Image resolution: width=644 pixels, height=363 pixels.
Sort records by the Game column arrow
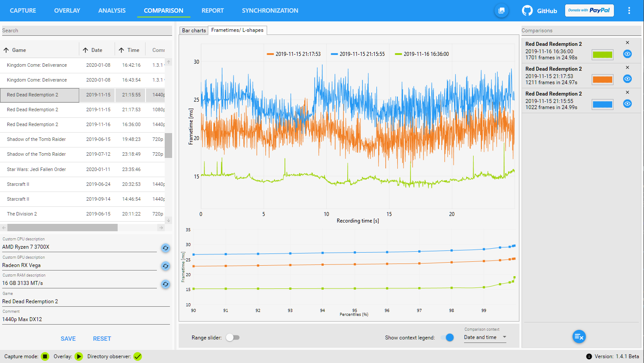pos(6,50)
